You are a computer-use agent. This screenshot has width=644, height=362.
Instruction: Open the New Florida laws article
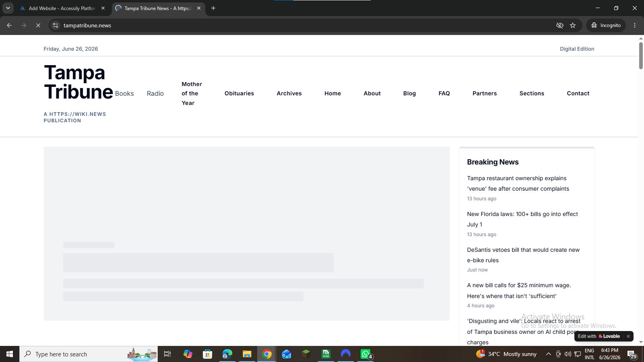(x=522, y=219)
